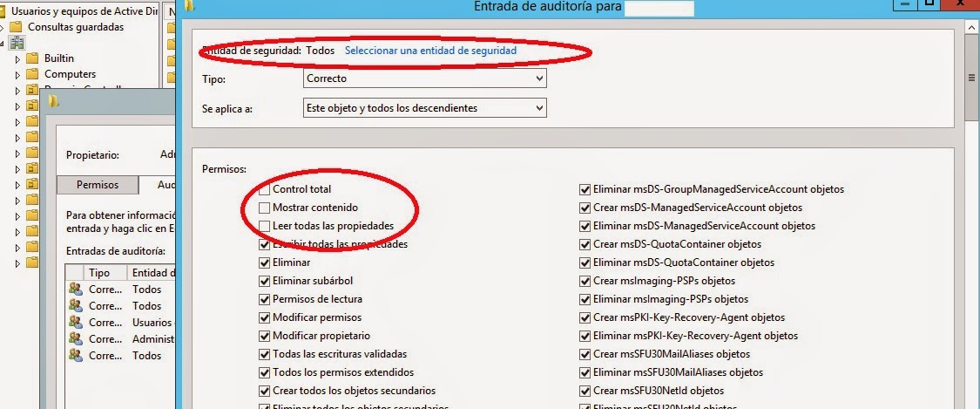Select the Computers container folder icon
980x409 pixels.
coord(32,74)
